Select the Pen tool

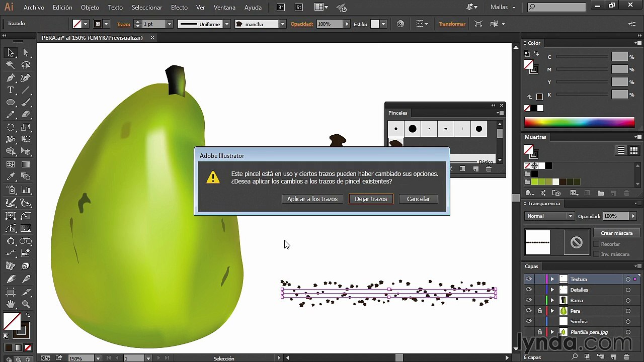point(11,77)
